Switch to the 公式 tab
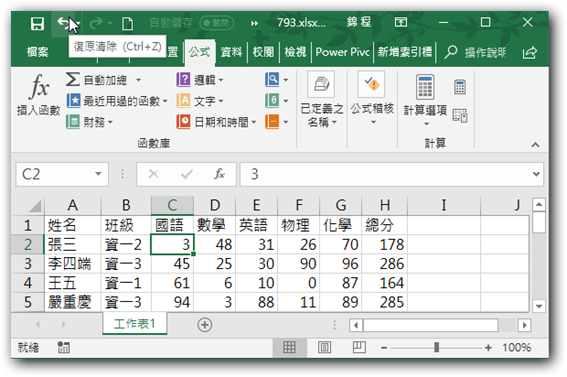Screen dimensions: 567x377 tap(200, 52)
